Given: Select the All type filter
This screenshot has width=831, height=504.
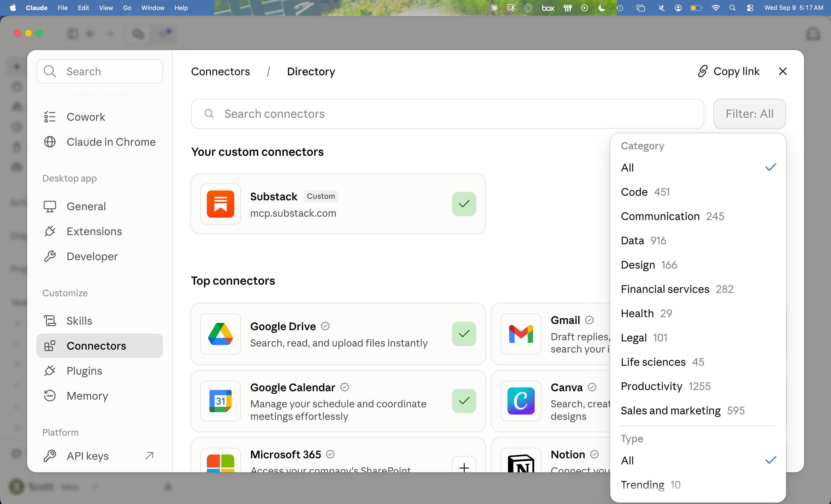Looking at the screenshot, I should point(698,460).
